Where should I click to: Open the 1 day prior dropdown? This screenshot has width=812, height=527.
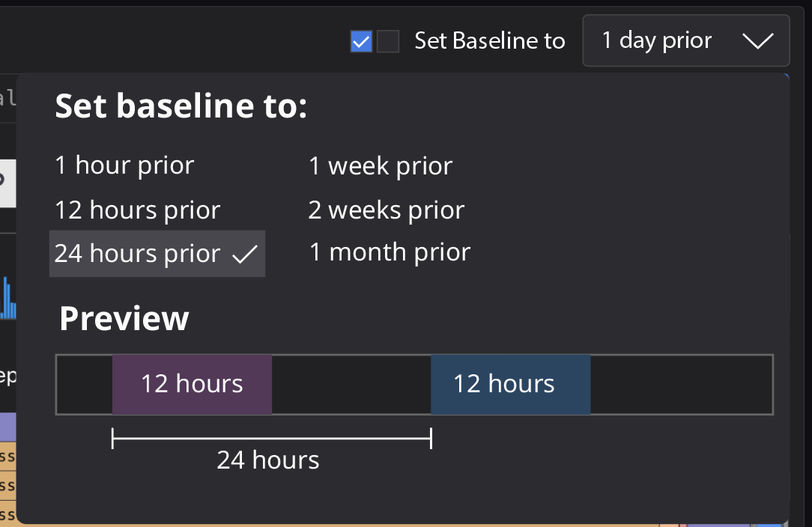(685, 41)
